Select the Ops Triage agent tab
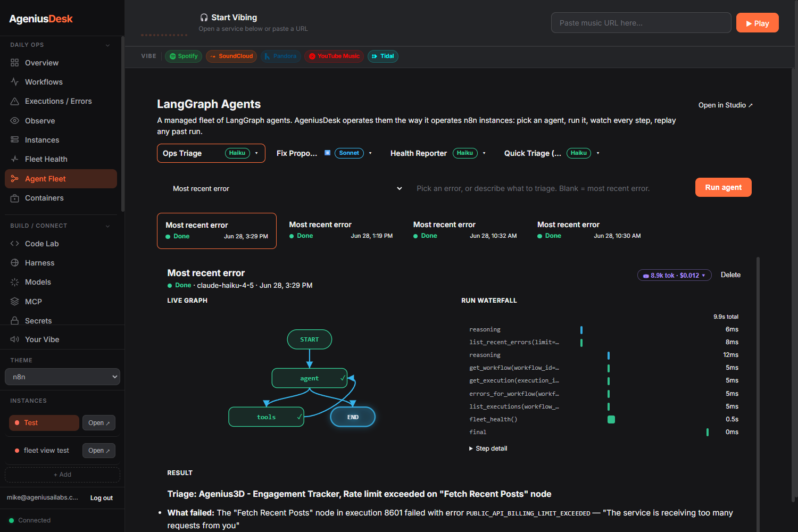Image resolution: width=798 pixels, height=532 pixels. [x=211, y=153]
